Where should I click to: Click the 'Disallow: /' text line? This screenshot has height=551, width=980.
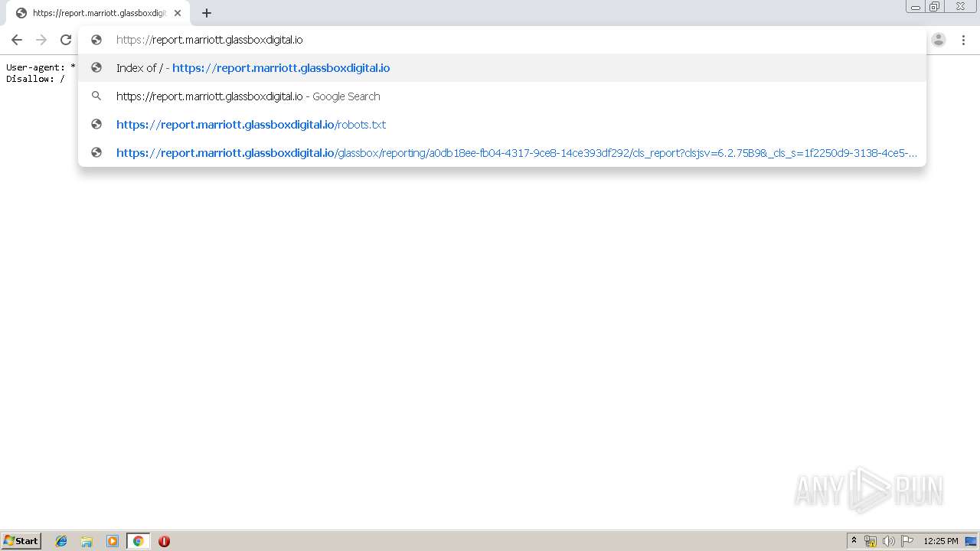[35, 79]
